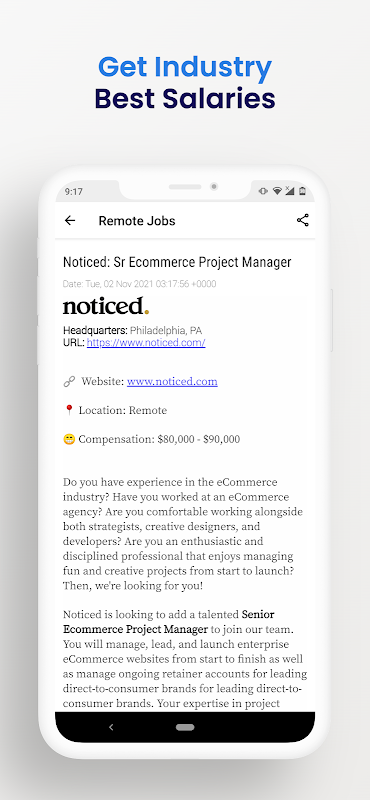The width and height of the screenshot is (370, 800).
Task: Tap the Compensation $80,000 - $90,000 line
Action: click(x=152, y=439)
